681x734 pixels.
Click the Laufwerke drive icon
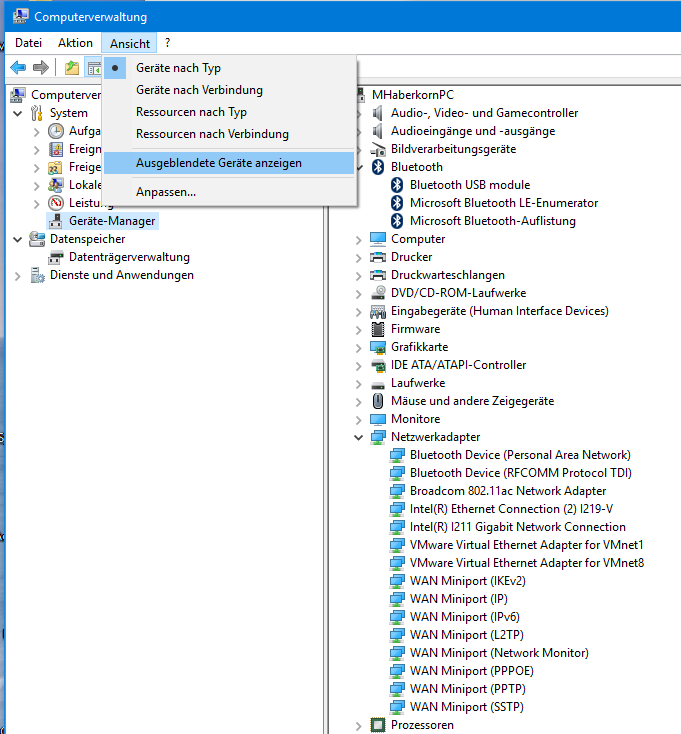click(x=378, y=385)
